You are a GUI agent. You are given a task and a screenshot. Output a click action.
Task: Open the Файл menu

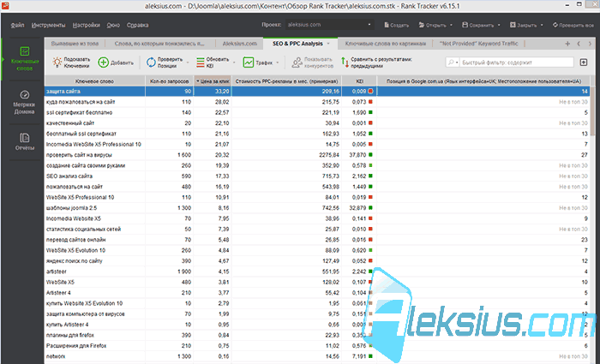[x=18, y=25]
